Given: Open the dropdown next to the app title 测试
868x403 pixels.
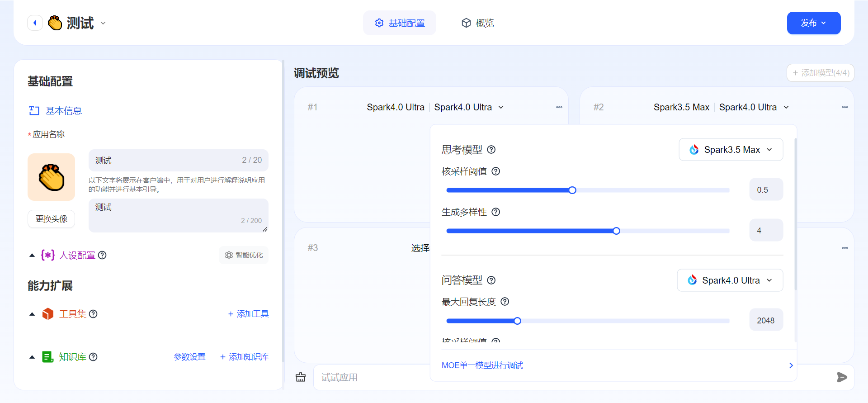Looking at the screenshot, I should pyautogui.click(x=103, y=23).
